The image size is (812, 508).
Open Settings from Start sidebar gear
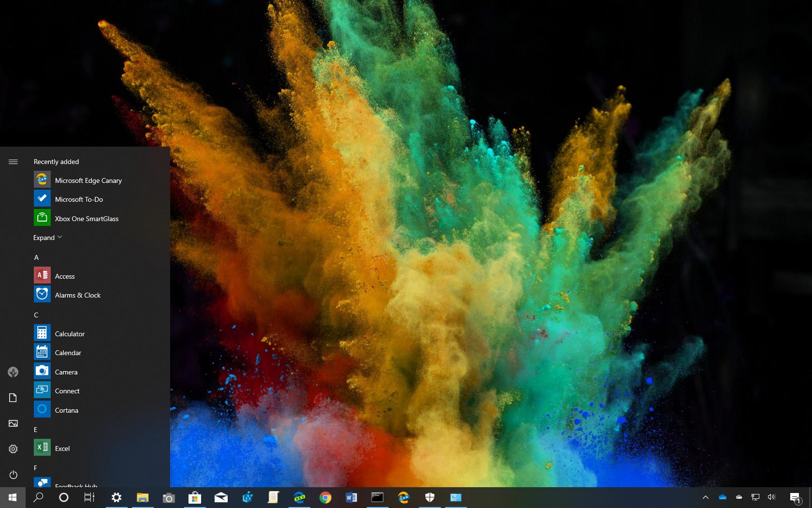(x=13, y=449)
